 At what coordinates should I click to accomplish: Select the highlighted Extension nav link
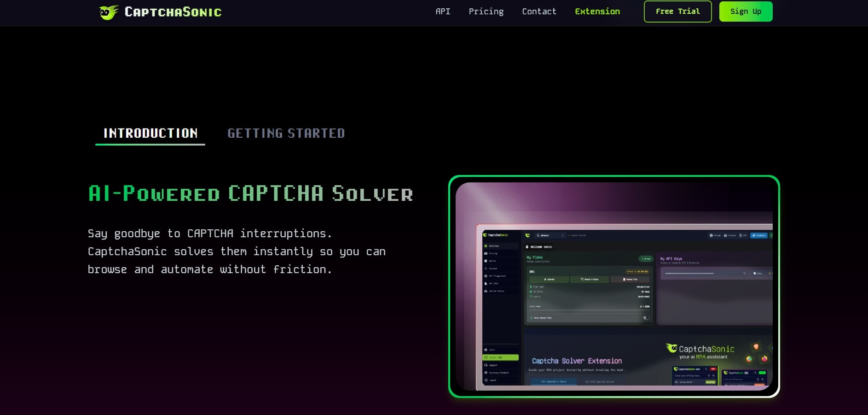click(597, 12)
